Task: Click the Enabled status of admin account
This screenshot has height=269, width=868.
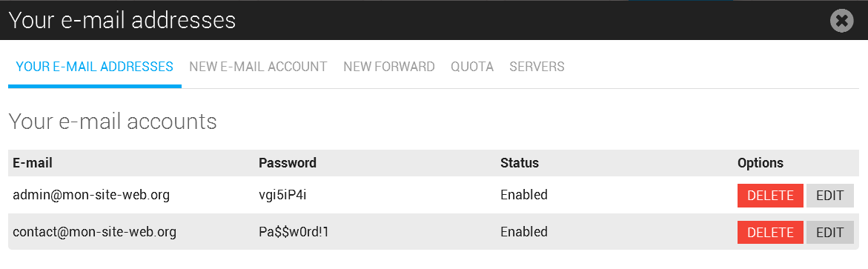Action: [523, 195]
